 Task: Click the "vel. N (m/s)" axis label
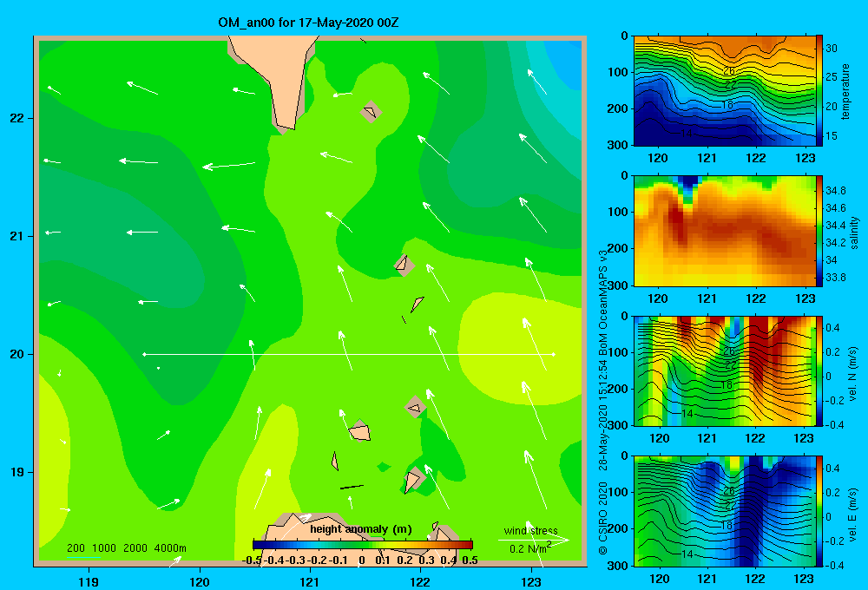click(853, 374)
